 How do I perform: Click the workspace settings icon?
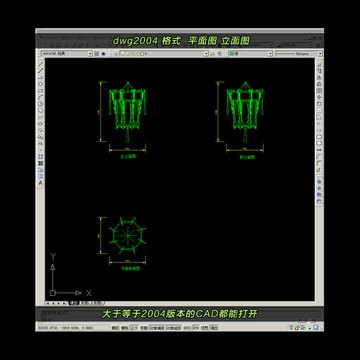(97, 53)
